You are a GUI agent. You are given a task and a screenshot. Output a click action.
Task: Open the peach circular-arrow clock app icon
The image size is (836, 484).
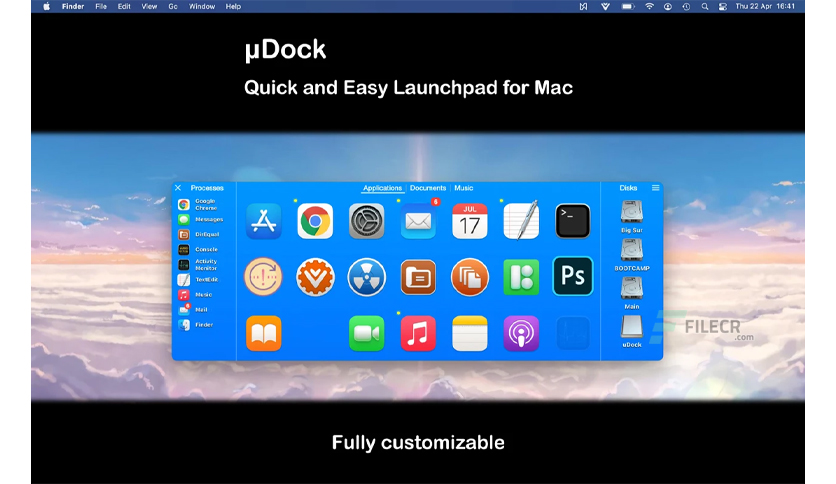tap(263, 277)
